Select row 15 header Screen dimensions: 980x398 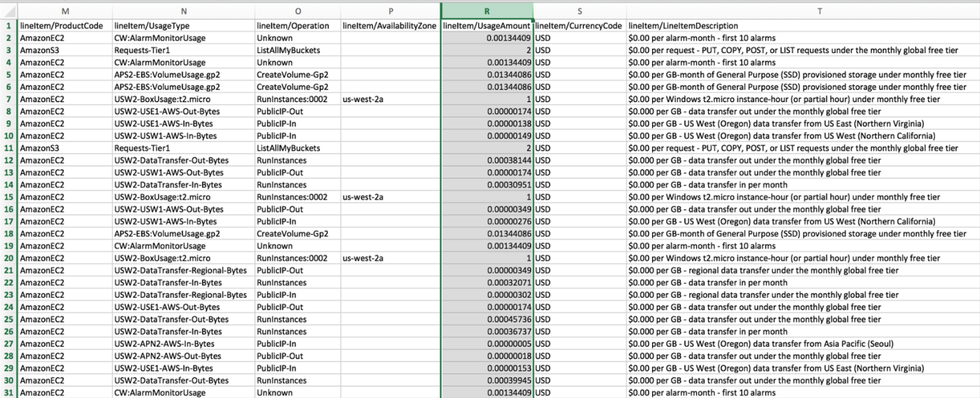pyautogui.click(x=9, y=197)
